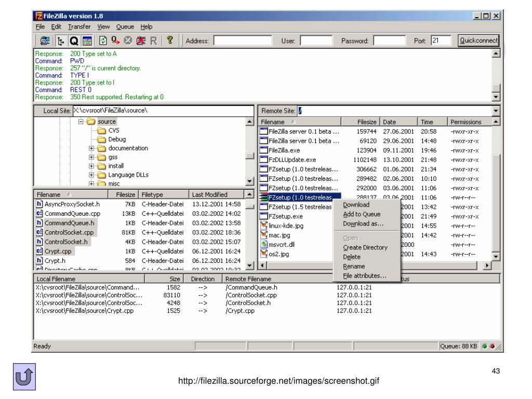Click the Password input field
Screen dimensions: 532x399
tap(389, 41)
